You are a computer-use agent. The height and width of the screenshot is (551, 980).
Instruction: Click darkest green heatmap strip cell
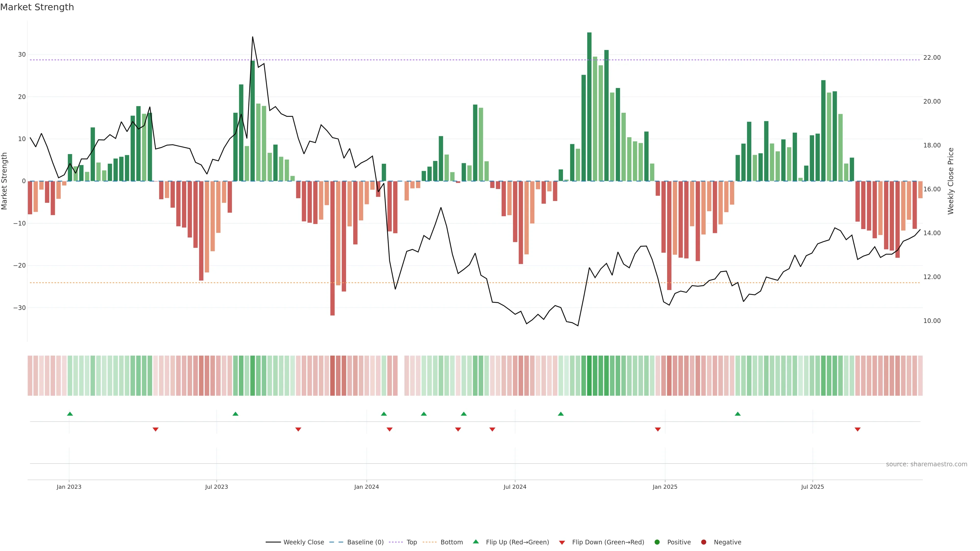(x=589, y=376)
